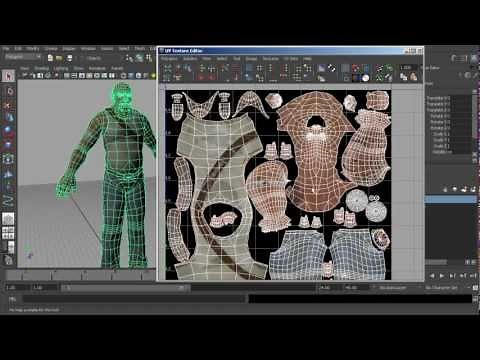
Task: Toggle texture image display in UV editor
Action: [322, 68]
